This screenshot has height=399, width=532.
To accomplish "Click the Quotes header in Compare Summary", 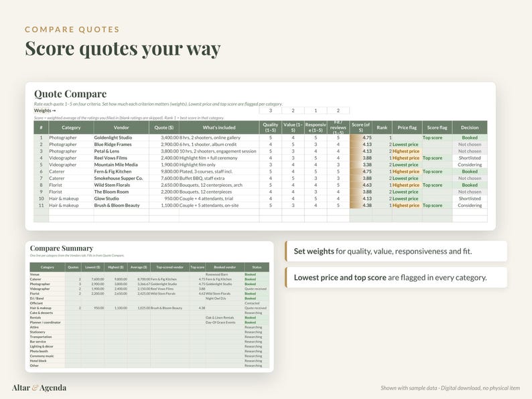I will point(73,267).
